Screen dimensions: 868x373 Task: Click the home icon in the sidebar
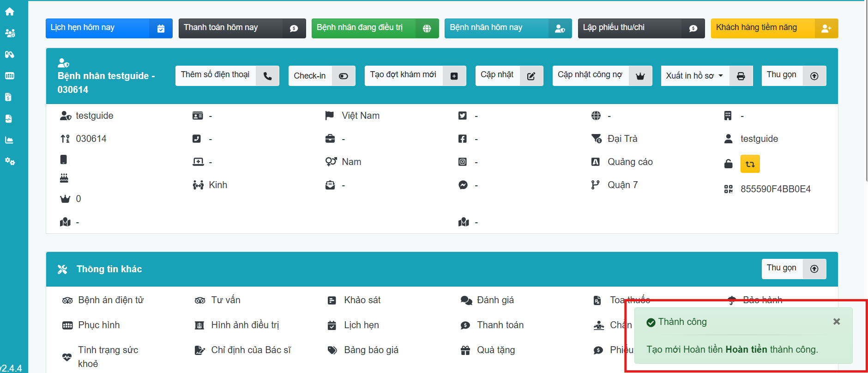tap(10, 12)
